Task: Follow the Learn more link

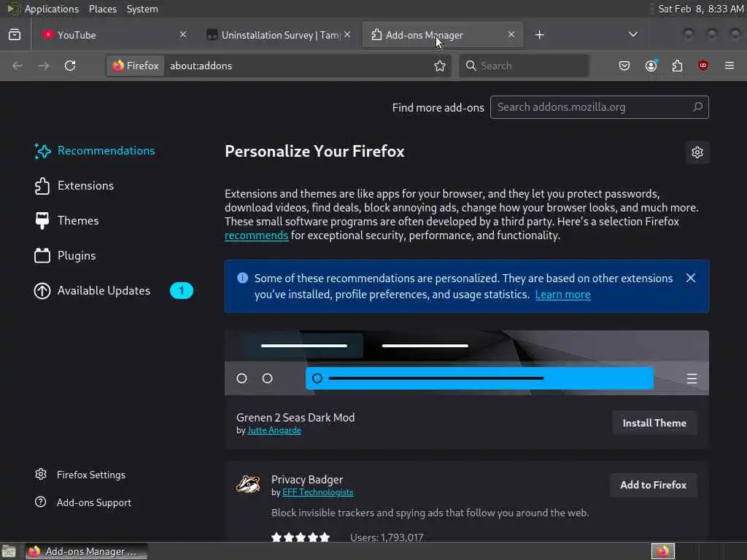Action: [562, 295]
